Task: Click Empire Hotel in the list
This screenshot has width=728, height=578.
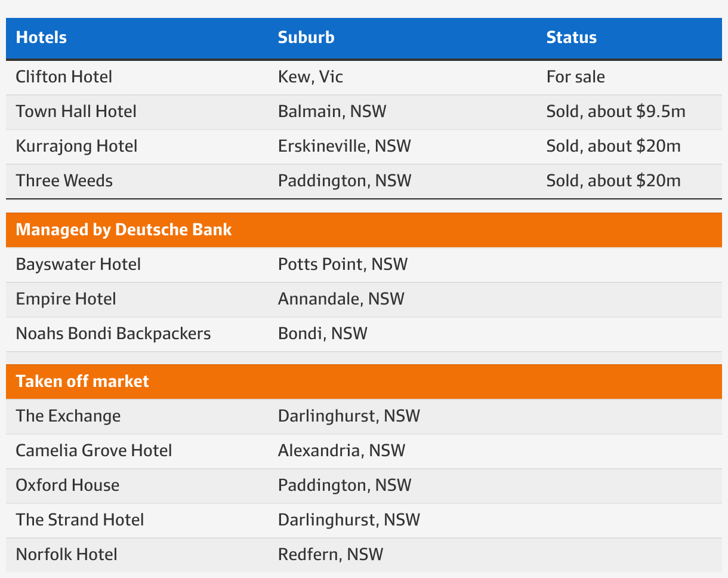Action: tap(66, 299)
